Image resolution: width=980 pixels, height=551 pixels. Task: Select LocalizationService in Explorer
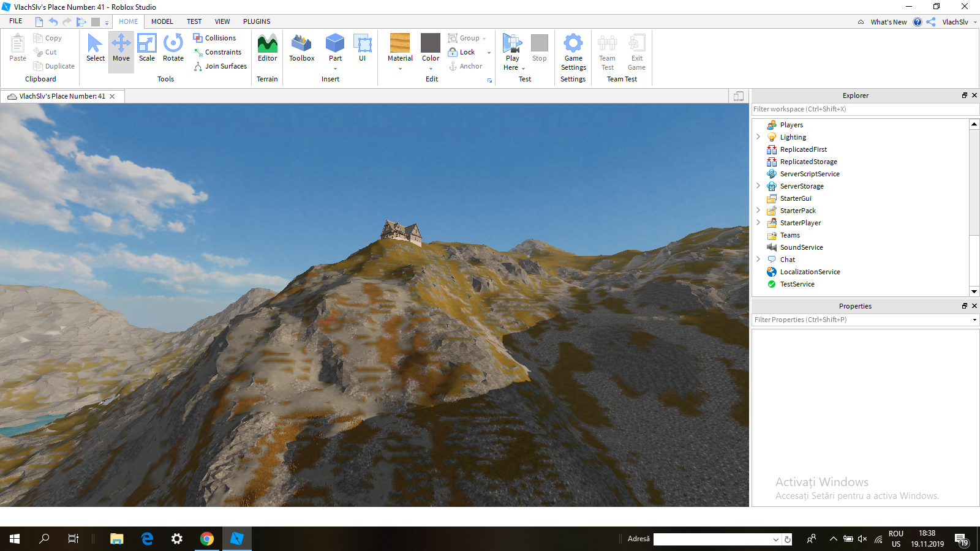click(810, 272)
